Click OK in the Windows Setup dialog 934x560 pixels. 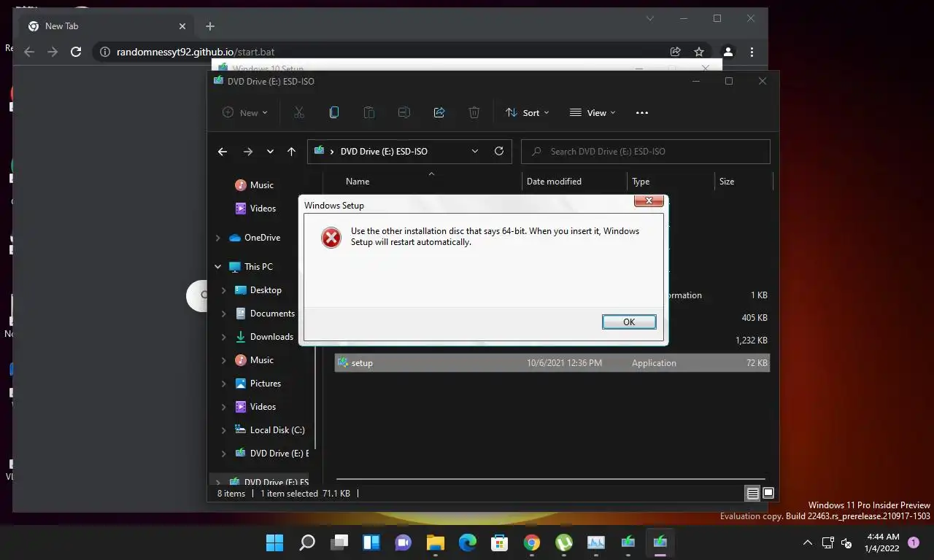pyautogui.click(x=629, y=322)
